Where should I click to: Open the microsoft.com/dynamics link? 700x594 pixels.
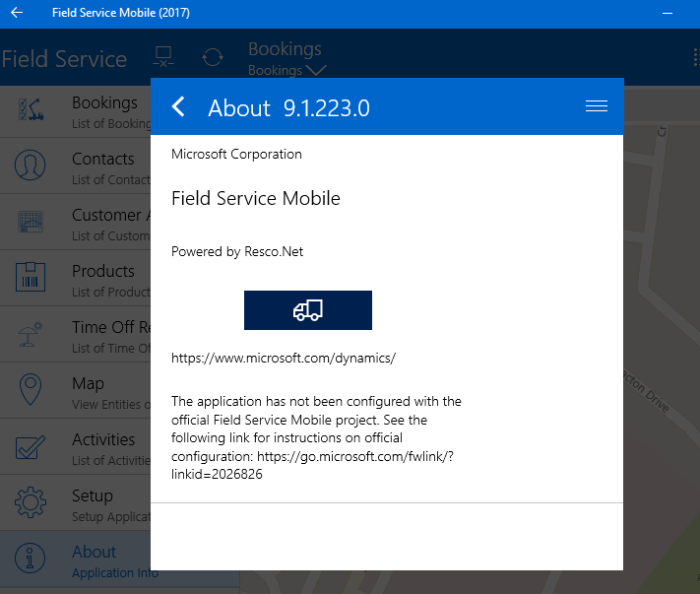pyautogui.click(x=284, y=359)
